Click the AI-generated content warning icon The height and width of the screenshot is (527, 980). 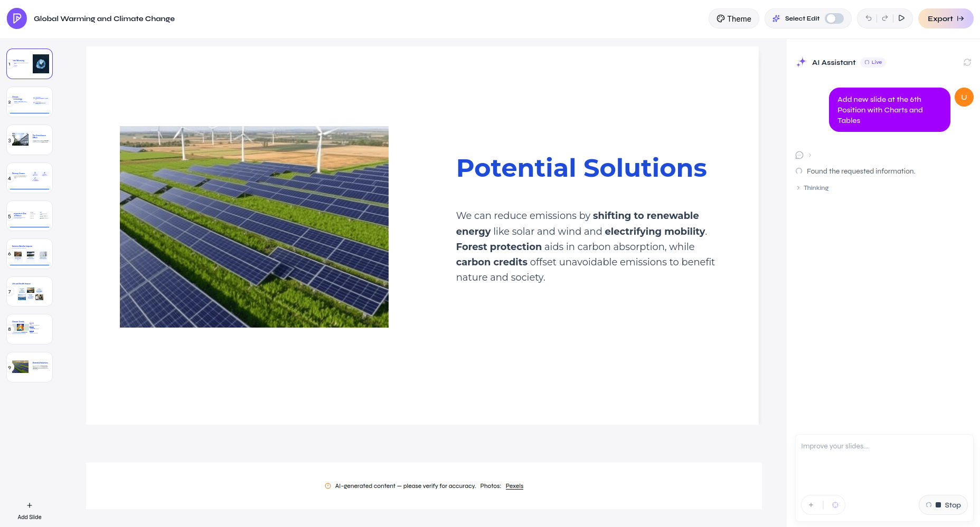(x=328, y=486)
